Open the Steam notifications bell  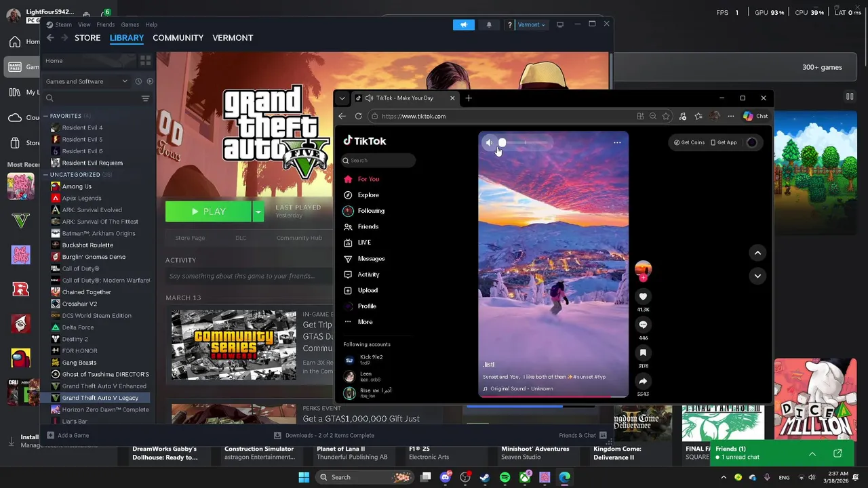(x=489, y=24)
